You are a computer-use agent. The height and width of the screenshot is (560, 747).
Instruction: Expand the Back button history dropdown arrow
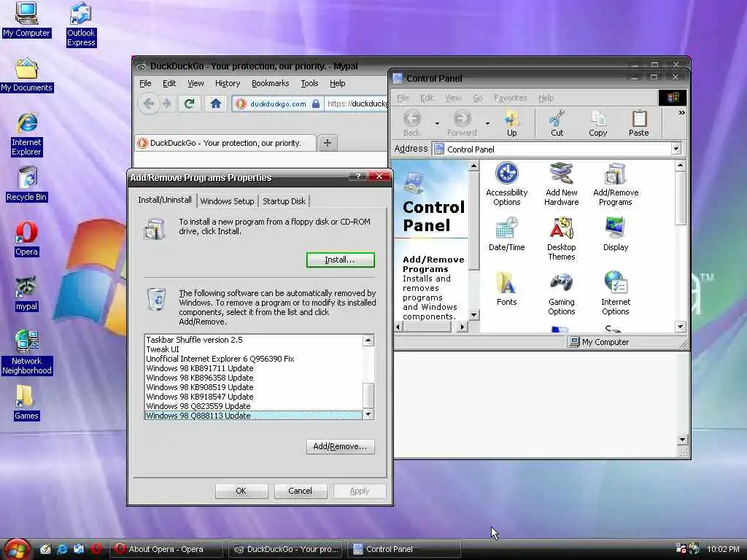pos(437,123)
